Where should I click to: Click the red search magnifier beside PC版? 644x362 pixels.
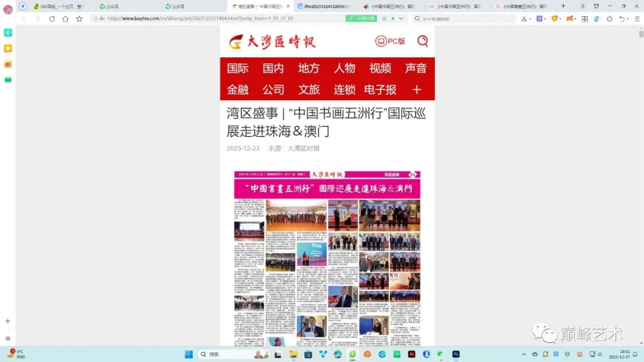tap(423, 42)
